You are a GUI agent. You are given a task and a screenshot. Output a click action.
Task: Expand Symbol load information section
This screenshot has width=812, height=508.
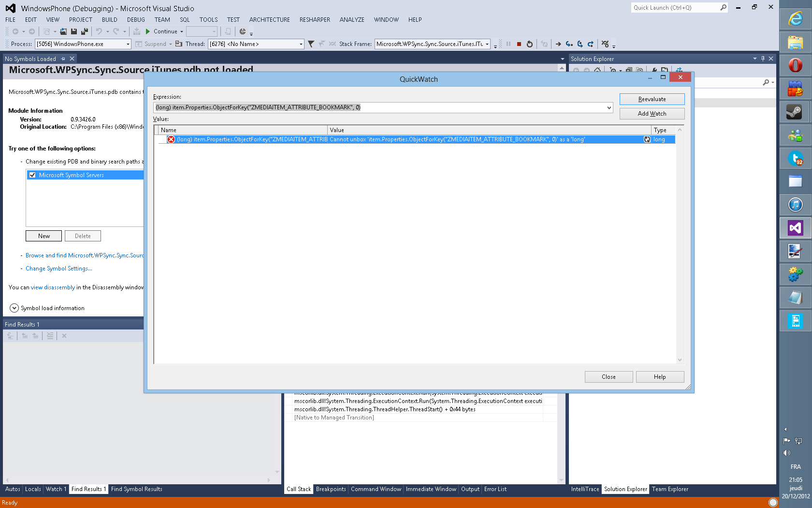coord(14,308)
